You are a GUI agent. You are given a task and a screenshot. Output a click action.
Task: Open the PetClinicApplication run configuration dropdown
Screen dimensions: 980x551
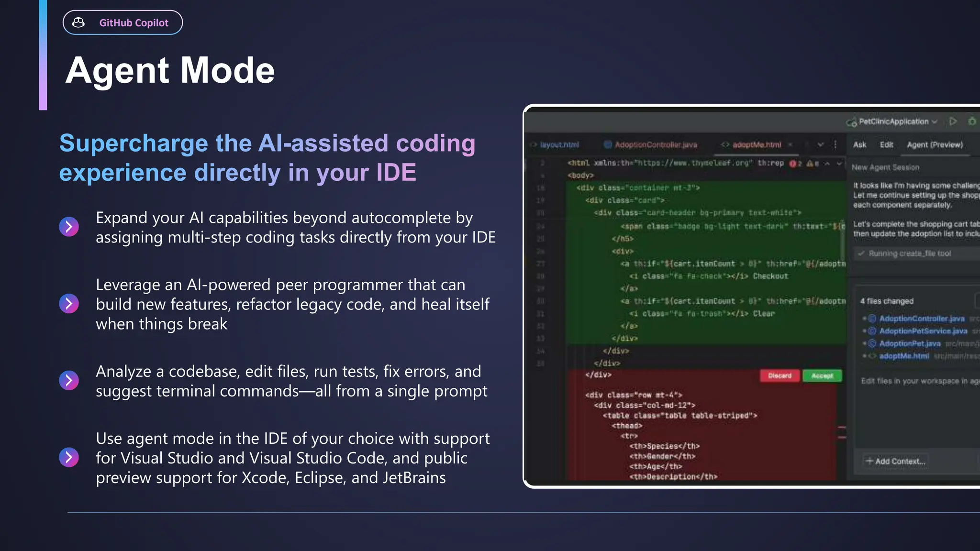click(935, 121)
